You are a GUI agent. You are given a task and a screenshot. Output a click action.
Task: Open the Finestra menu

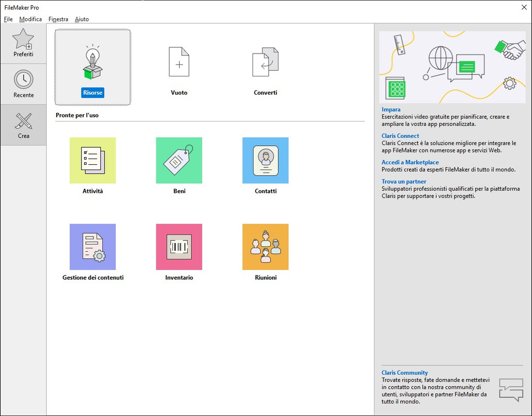coord(58,19)
